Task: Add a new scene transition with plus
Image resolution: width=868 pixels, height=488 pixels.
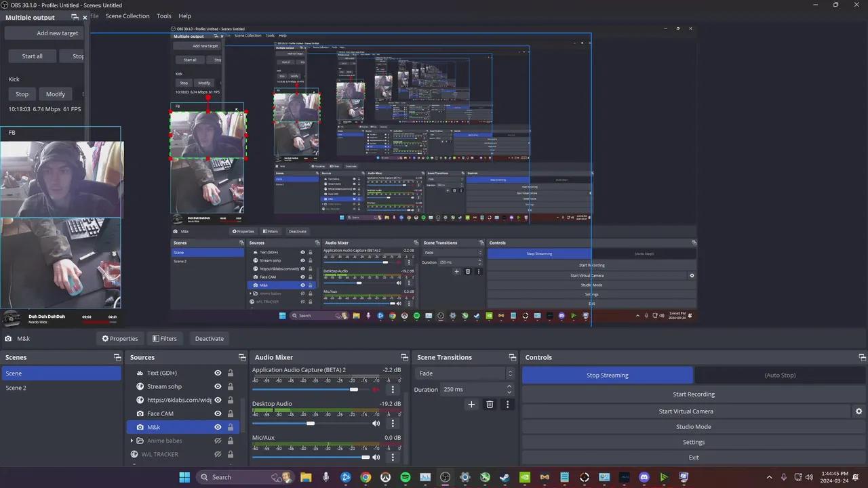Action: point(471,405)
